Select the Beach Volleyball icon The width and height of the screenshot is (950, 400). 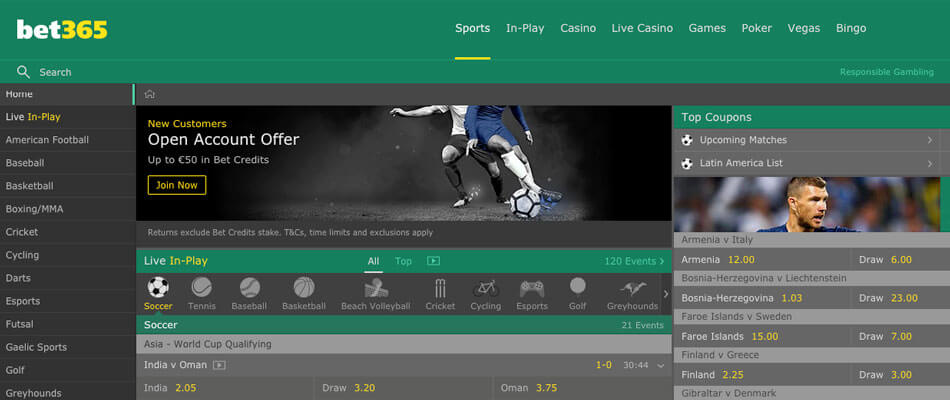click(376, 288)
